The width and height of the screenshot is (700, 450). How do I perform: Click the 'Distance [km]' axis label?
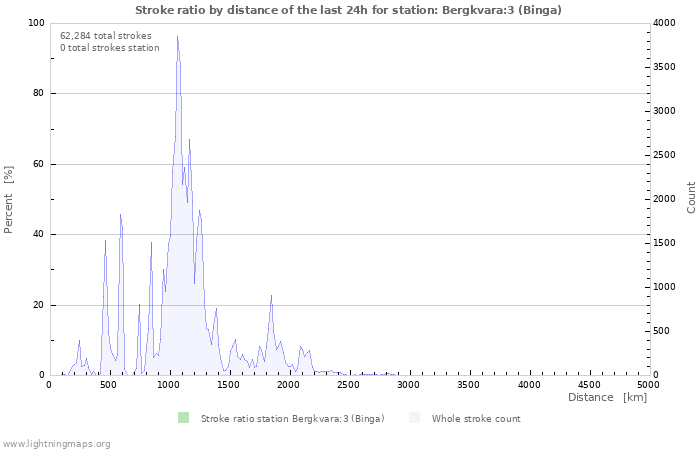(x=607, y=397)
